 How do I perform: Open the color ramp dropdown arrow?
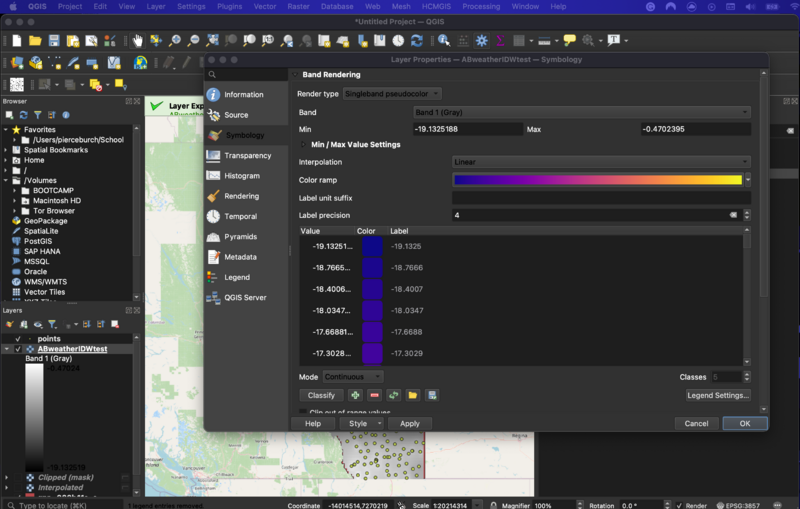[x=748, y=180]
